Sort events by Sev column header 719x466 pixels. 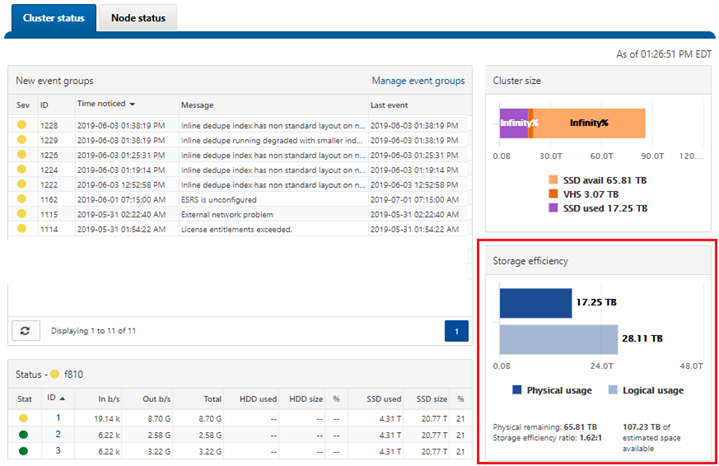(23, 104)
